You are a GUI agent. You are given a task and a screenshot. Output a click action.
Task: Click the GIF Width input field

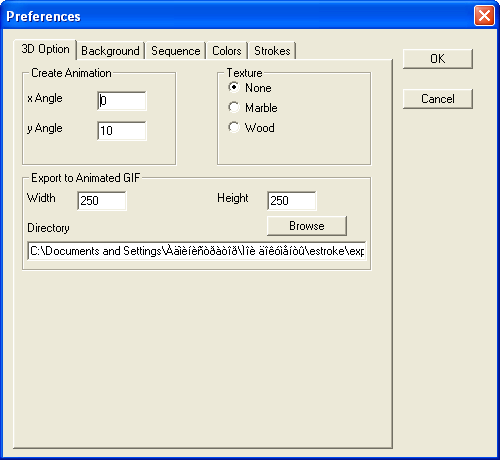102,201
